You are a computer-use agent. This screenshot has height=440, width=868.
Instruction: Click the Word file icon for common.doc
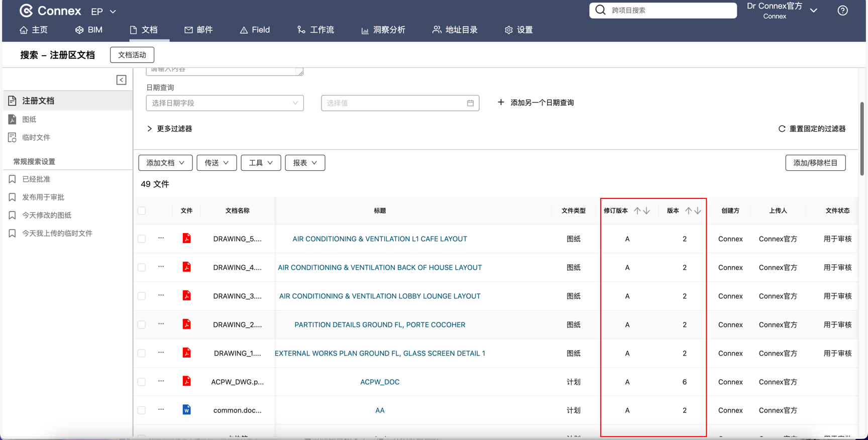pyautogui.click(x=186, y=410)
